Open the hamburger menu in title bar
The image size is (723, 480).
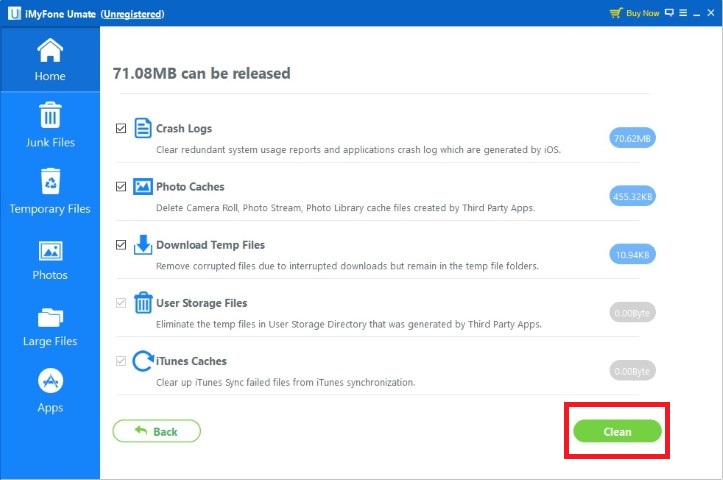coord(683,13)
